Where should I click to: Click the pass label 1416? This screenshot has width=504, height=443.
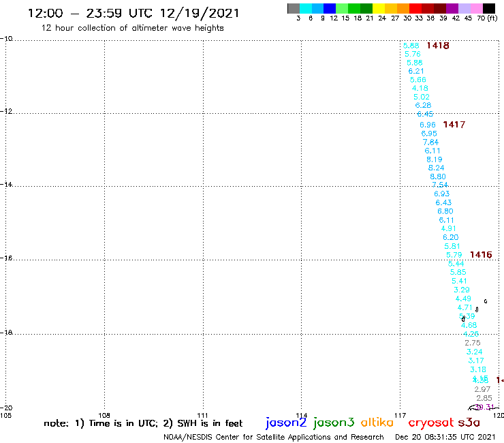(481, 255)
